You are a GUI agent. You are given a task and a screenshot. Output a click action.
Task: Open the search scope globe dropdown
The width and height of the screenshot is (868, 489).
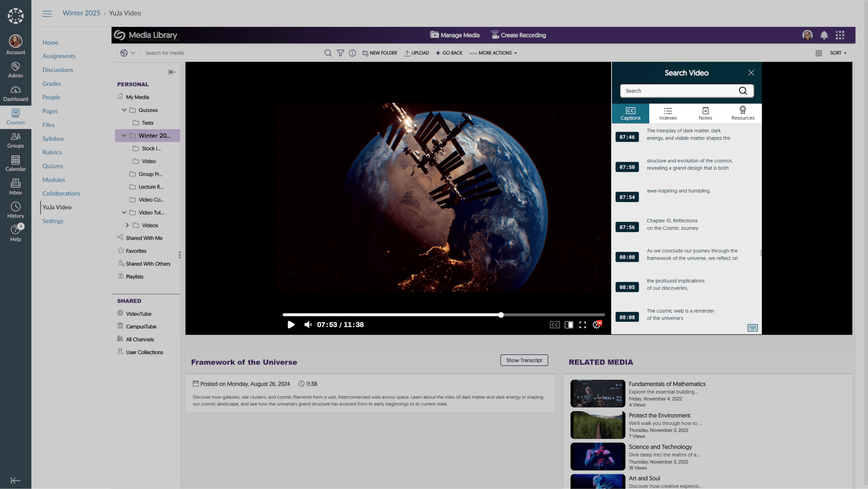coord(128,53)
